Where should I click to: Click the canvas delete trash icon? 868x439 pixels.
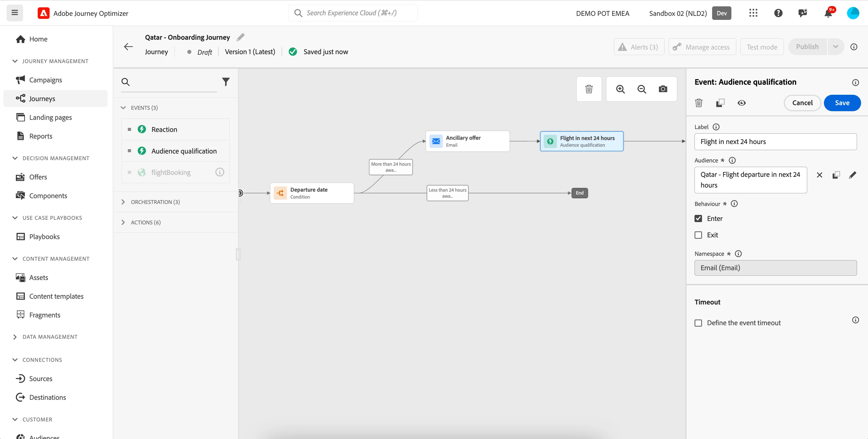click(589, 89)
